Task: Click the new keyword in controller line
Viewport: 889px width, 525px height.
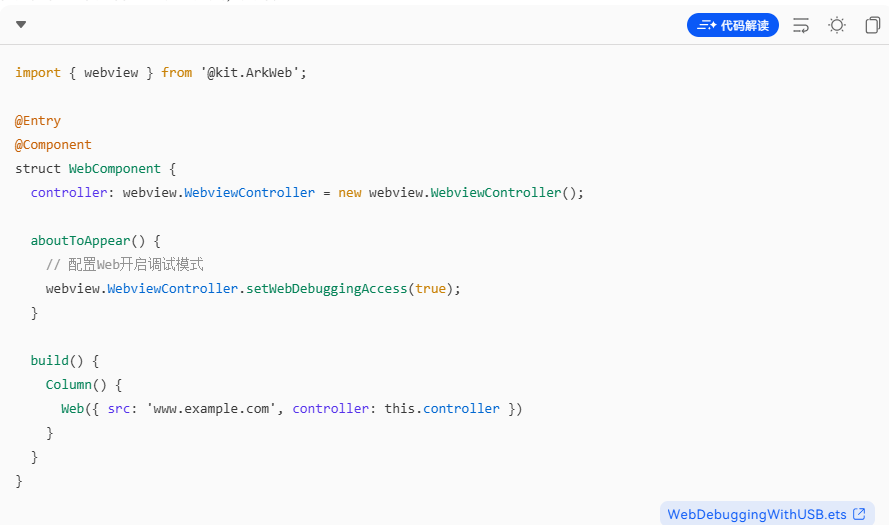Action: (350, 193)
